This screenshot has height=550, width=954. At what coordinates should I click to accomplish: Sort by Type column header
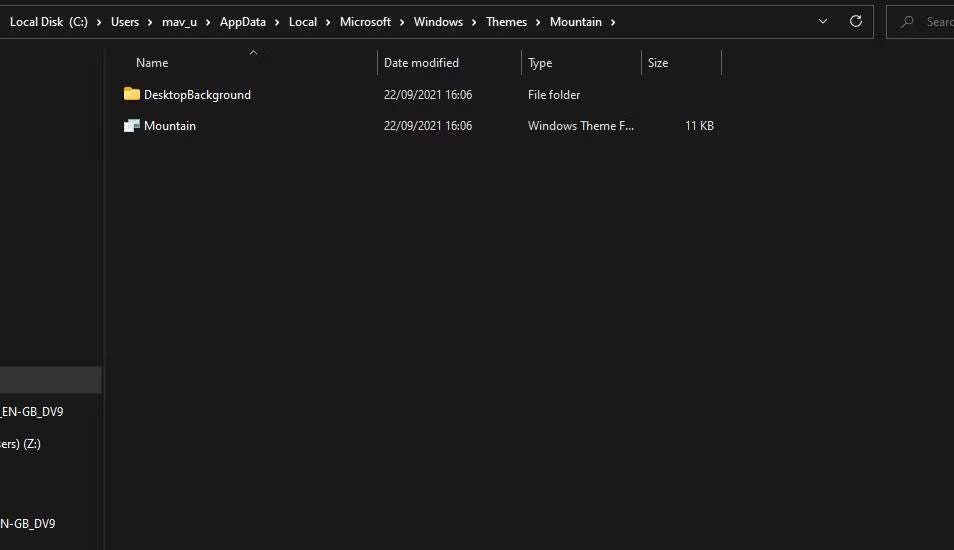tap(540, 63)
